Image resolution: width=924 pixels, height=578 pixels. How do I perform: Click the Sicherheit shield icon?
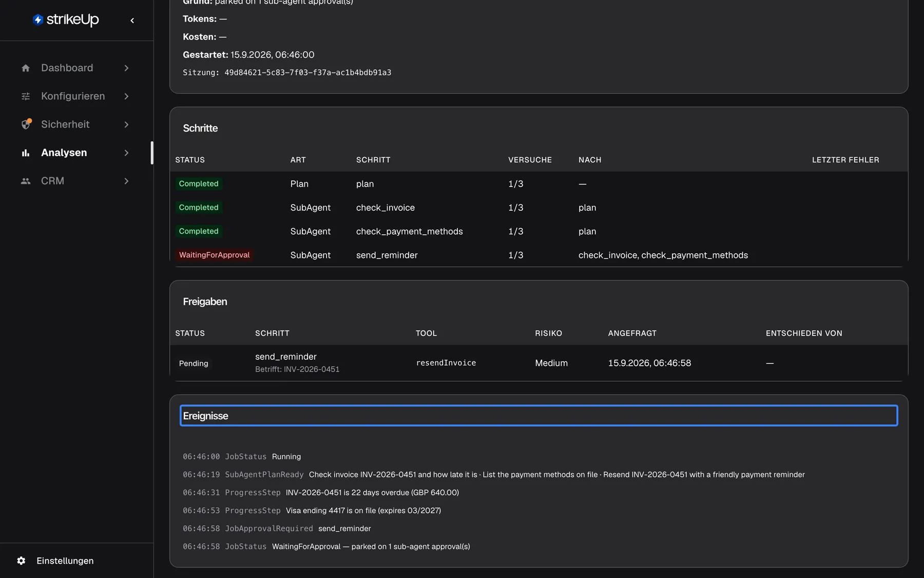[26, 124]
